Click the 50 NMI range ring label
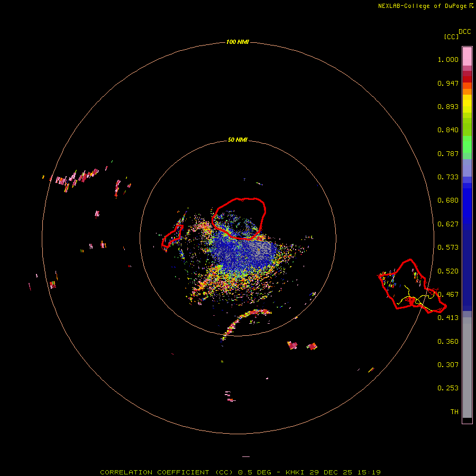Viewport: 476px width, 476px height. (237, 140)
